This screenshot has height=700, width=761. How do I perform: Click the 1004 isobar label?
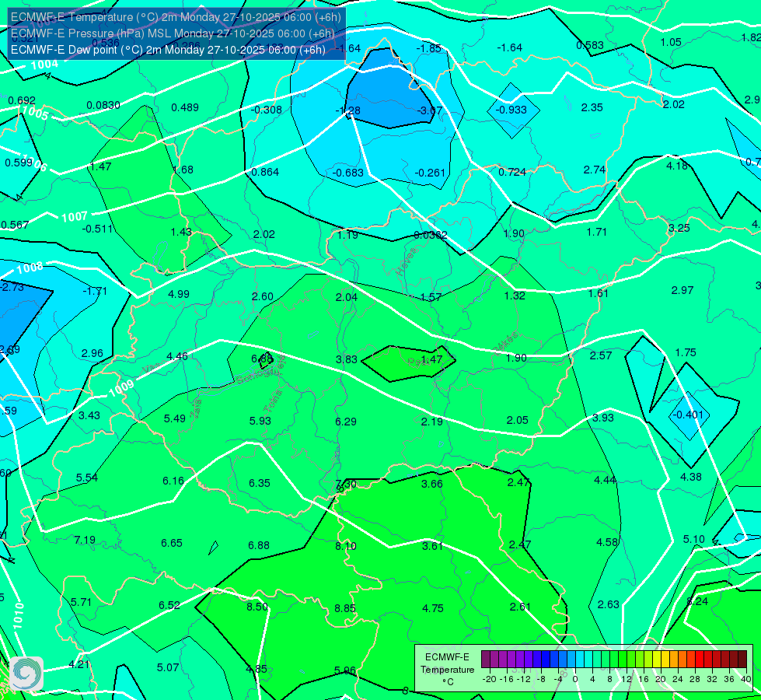pos(44,64)
